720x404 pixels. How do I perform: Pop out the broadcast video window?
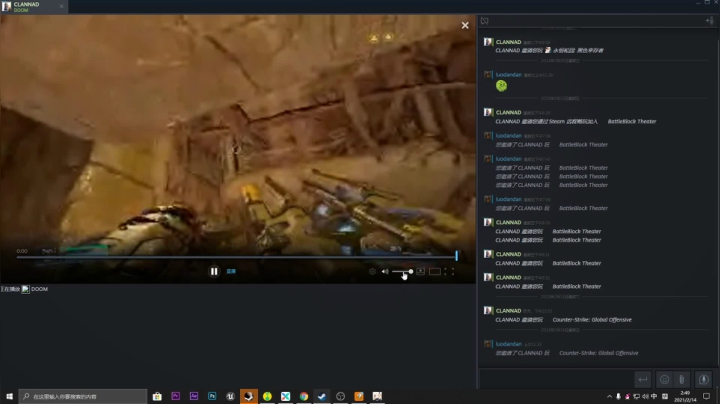[x=420, y=271]
